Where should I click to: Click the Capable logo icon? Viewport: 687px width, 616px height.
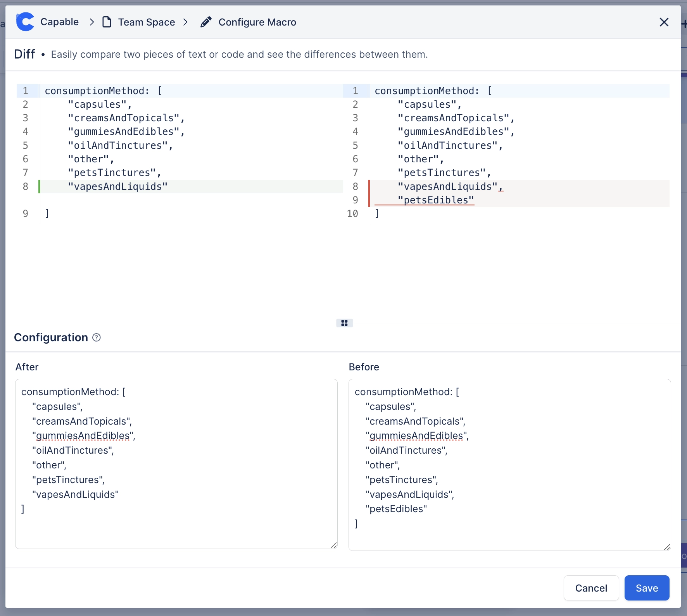pyautogui.click(x=24, y=22)
